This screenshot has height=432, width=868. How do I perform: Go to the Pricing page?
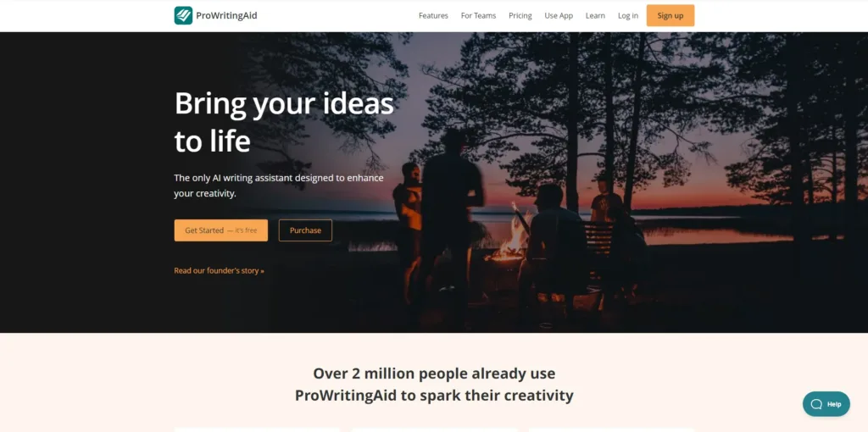click(x=520, y=15)
